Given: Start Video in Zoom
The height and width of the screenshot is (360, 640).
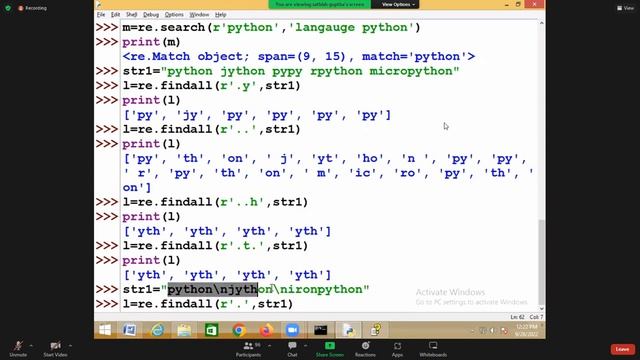Looking at the screenshot, I should [56, 349].
